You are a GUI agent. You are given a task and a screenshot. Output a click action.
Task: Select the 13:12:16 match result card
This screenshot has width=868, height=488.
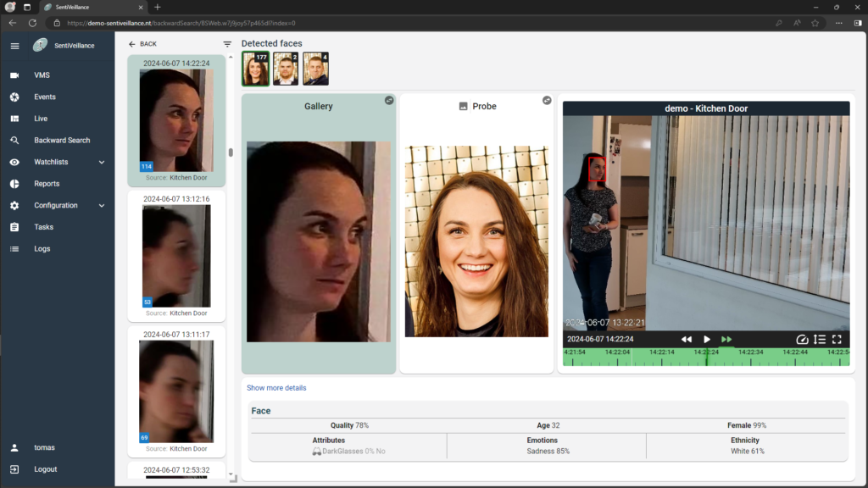(x=176, y=256)
